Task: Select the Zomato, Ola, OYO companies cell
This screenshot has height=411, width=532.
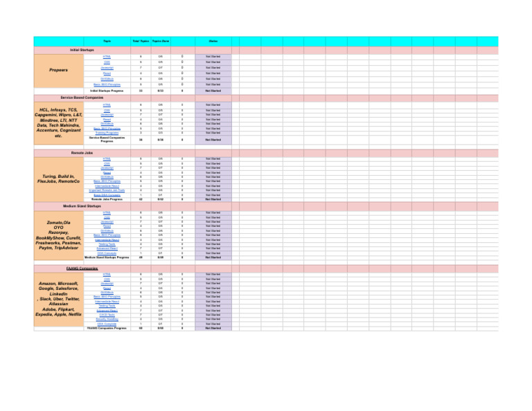Action: pos(59,235)
